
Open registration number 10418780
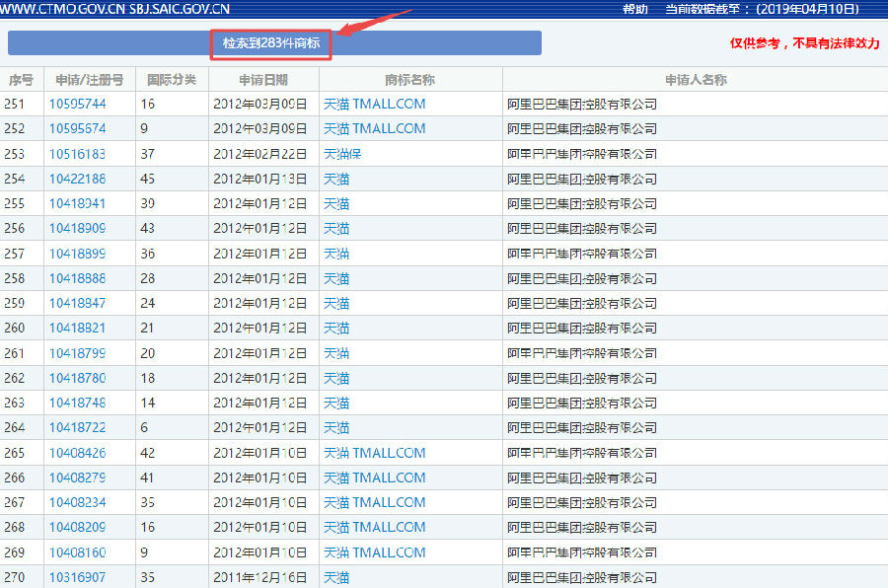coord(78,379)
